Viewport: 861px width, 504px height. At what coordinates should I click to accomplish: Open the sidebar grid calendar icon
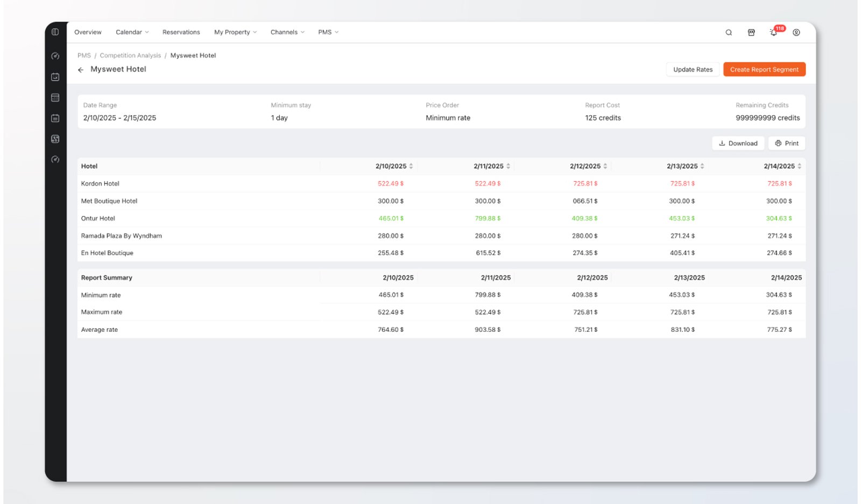[55, 97]
